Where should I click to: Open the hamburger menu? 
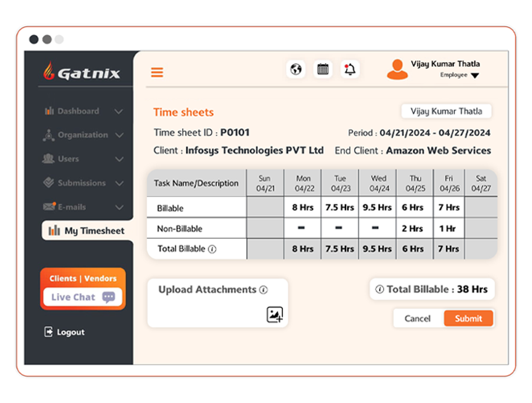point(157,72)
